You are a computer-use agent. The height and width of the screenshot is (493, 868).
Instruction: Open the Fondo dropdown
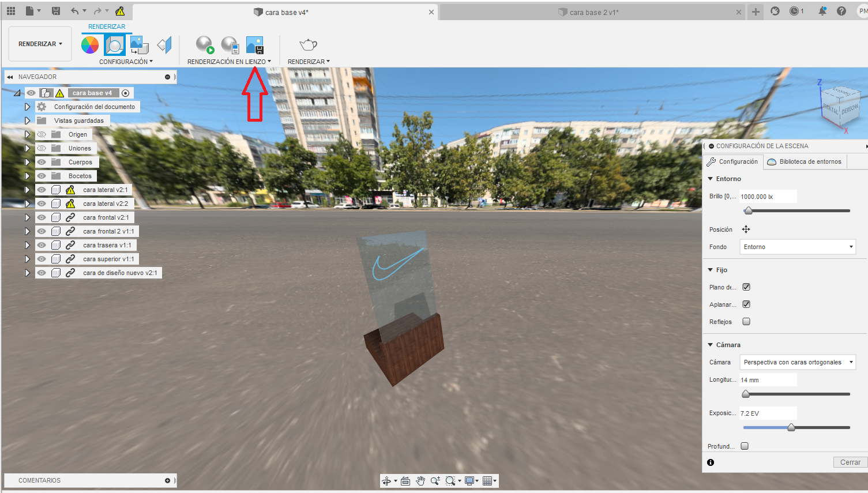(798, 247)
